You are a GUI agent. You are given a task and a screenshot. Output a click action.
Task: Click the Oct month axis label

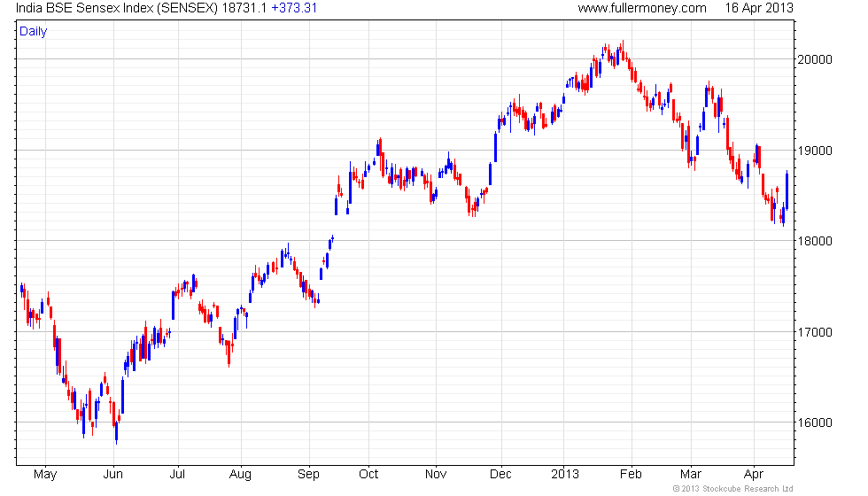tap(368, 475)
